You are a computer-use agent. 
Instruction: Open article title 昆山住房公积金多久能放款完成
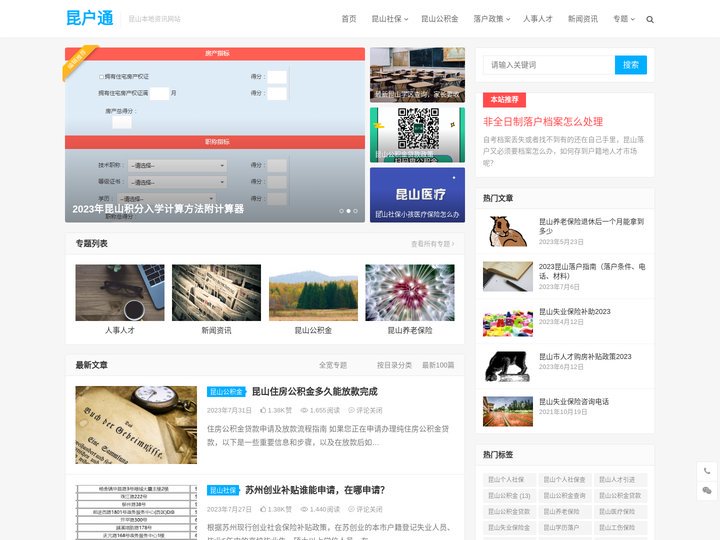315,392
